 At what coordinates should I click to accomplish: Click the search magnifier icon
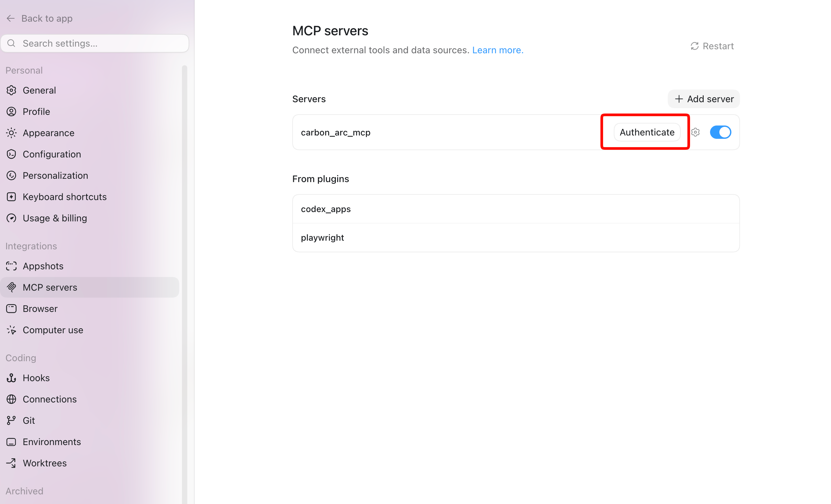11,43
